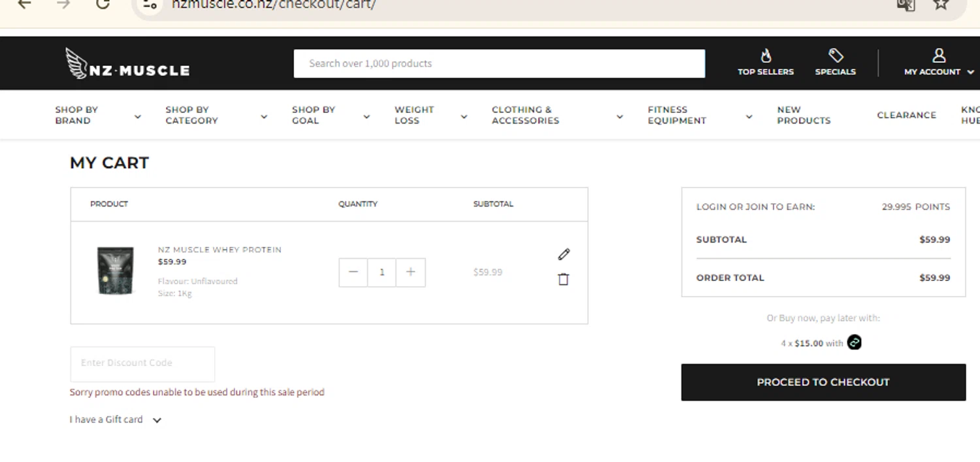Image resolution: width=980 pixels, height=462 pixels.
Task: Click the Order Total $59.99 amount
Action: coord(935,278)
